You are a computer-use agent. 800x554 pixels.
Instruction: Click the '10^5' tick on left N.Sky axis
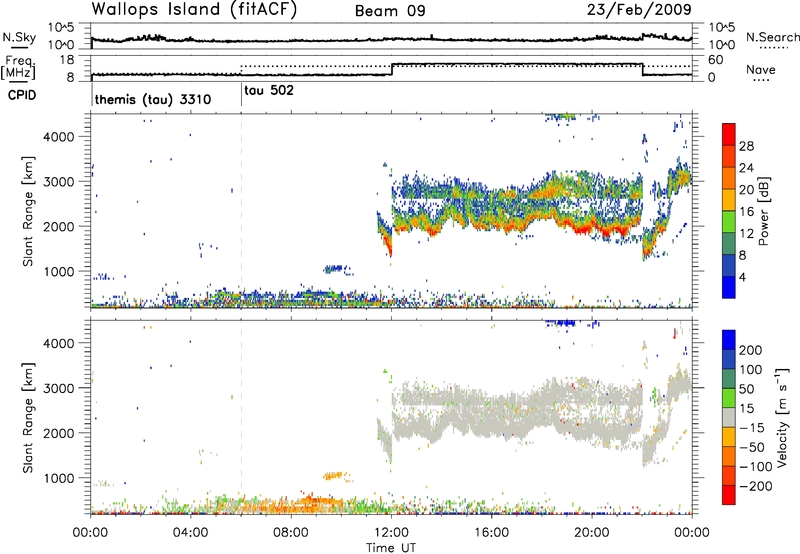coord(61,28)
